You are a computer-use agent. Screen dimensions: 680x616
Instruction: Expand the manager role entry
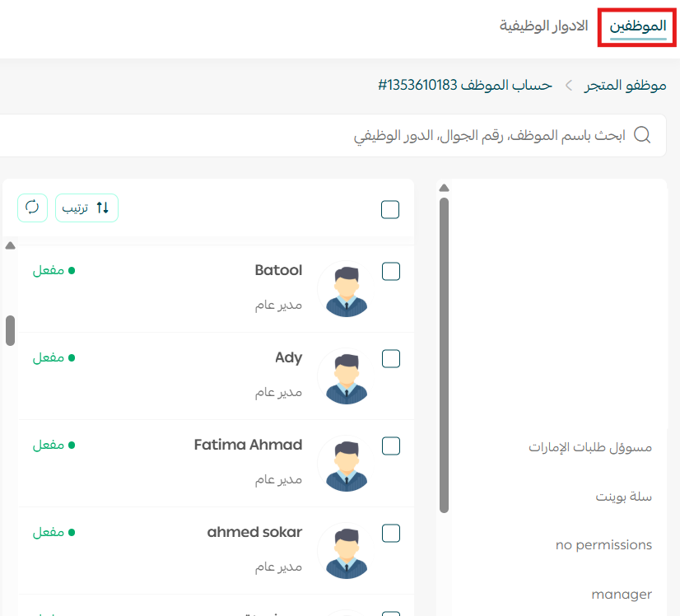622,594
